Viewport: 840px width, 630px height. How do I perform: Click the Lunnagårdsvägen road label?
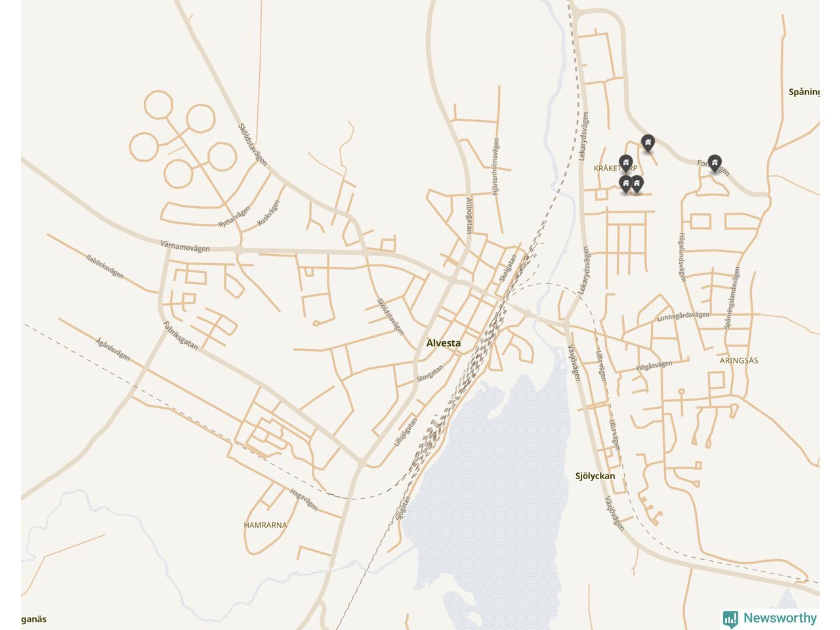pos(683,316)
